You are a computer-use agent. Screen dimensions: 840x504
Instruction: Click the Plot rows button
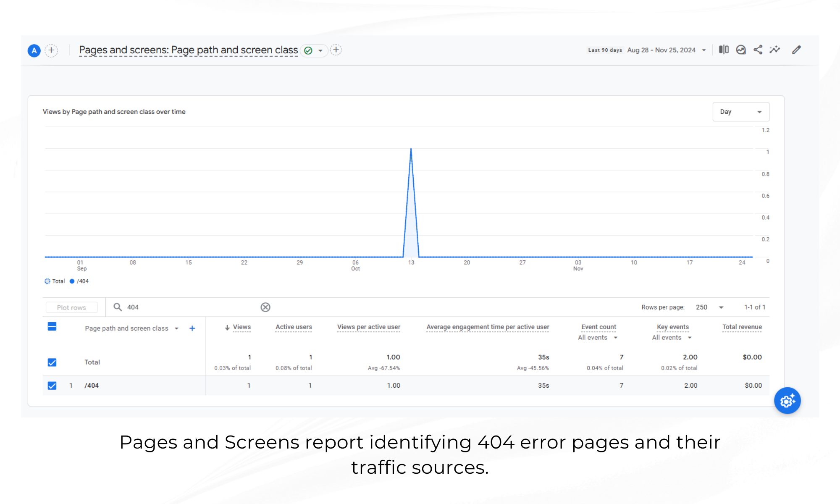pos(71,307)
